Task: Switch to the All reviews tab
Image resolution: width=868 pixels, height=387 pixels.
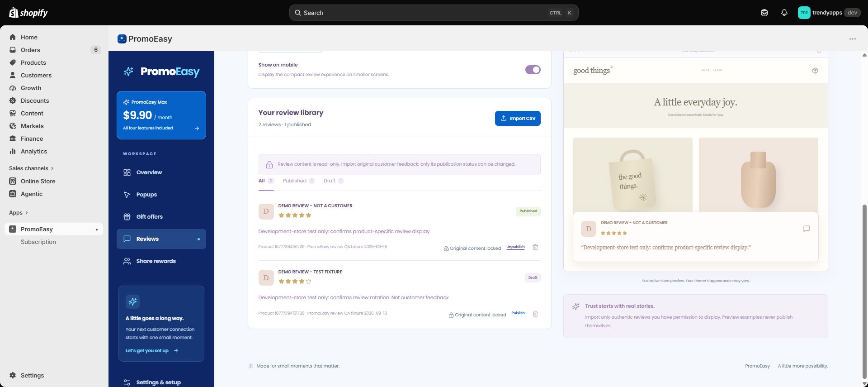Action: (266, 181)
